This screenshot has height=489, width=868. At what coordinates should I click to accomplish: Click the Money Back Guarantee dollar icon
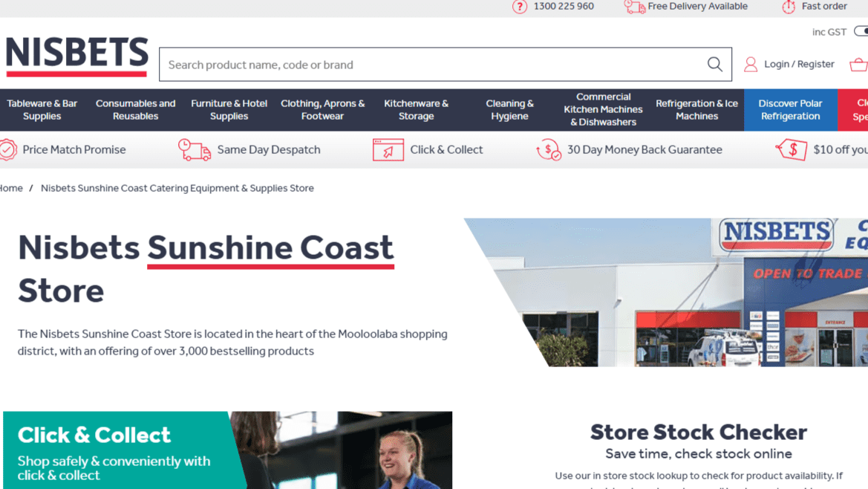[549, 149]
